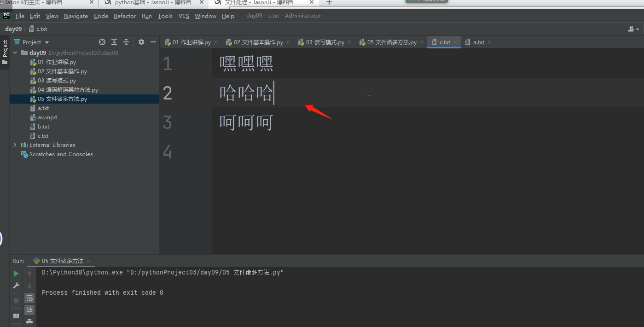Open a new browser tab with plus
644x327 pixels.
329,2
